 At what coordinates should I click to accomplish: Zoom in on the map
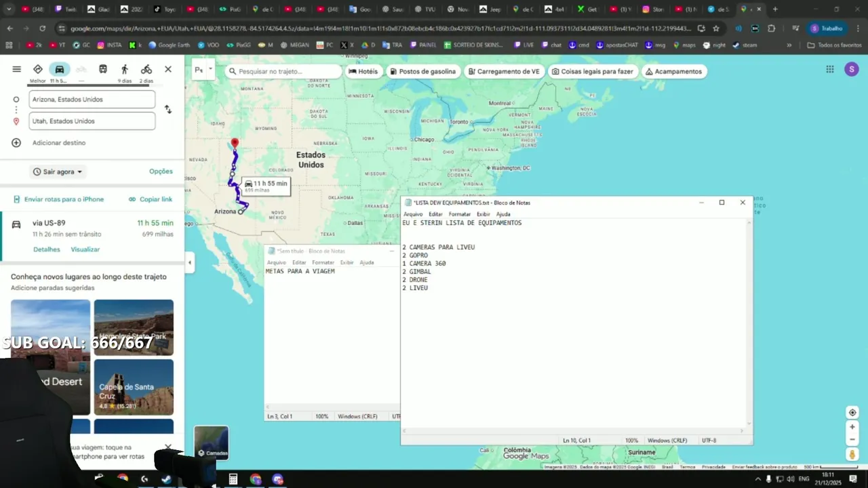pos(852,427)
